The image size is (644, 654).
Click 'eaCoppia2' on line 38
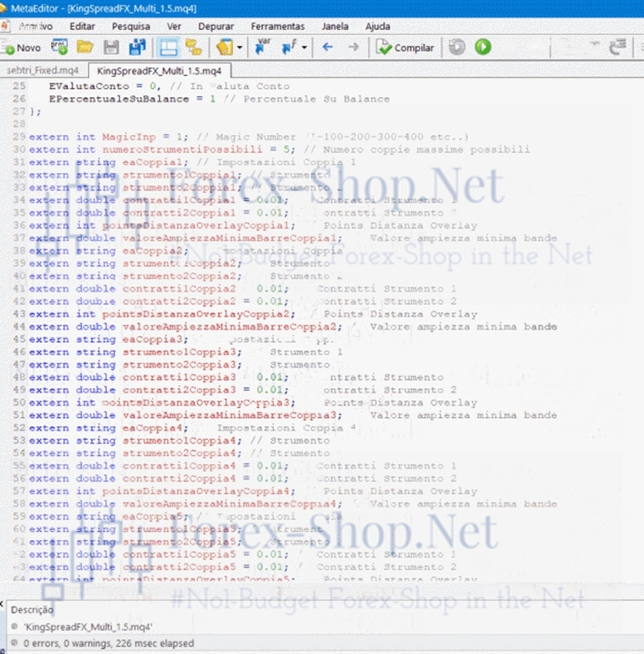[x=153, y=251]
